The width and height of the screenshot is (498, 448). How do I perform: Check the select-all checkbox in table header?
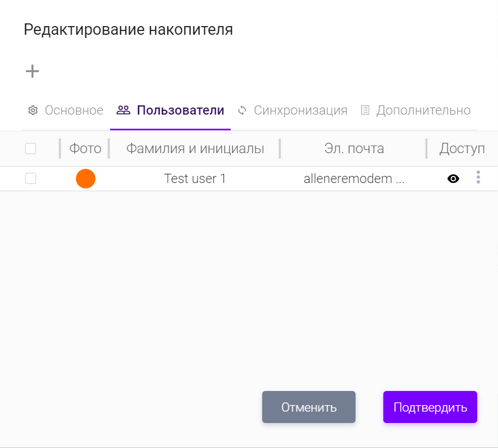pyautogui.click(x=30, y=148)
